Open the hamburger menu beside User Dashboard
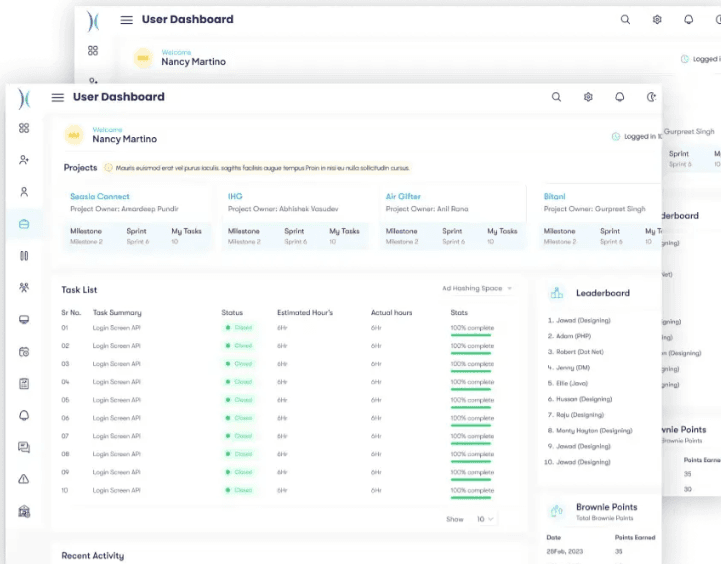721x564 pixels. click(57, 97)
